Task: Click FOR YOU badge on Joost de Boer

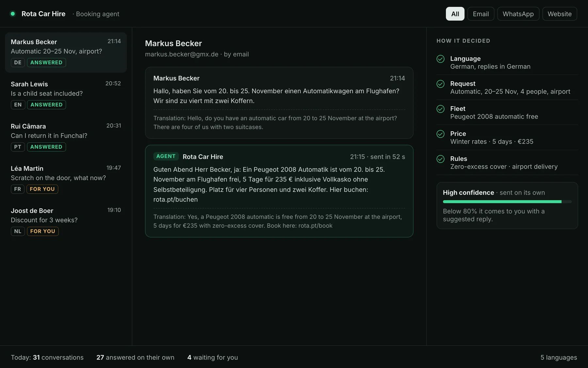Action: coord(43,231)
